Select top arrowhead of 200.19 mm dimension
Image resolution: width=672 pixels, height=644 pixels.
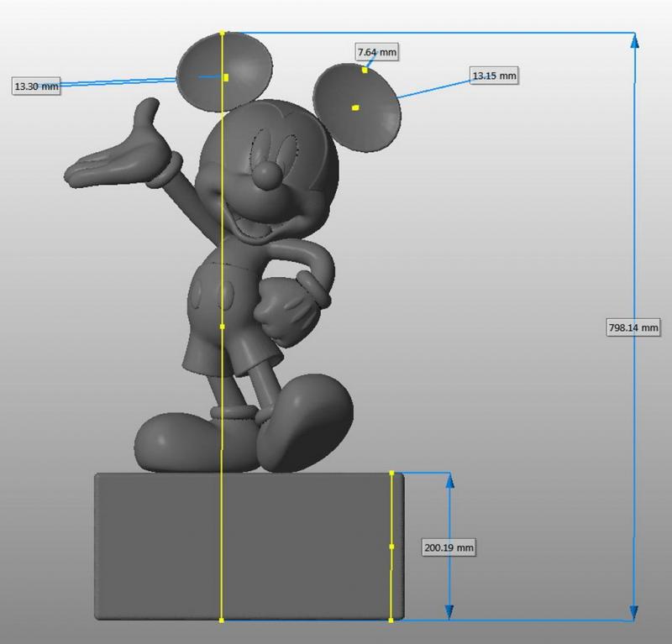(x=449, y=479)
